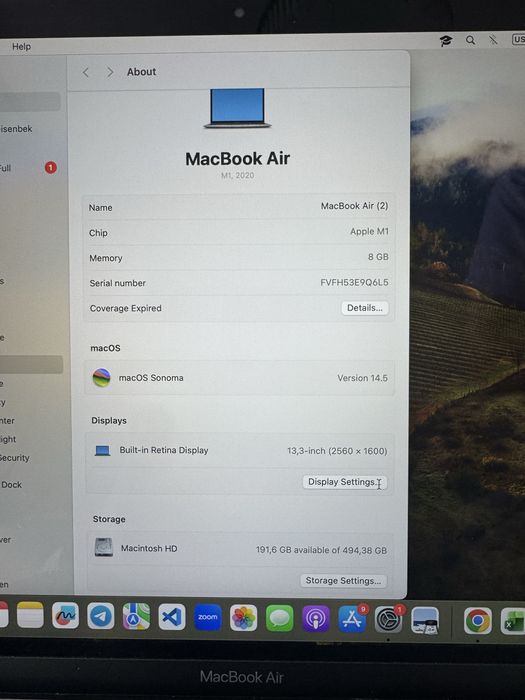
Task: Click the MacBook Air (2) name value
Action: 354,206
